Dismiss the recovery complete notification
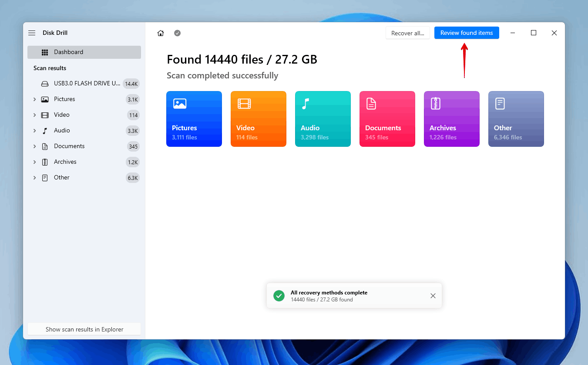 pos(433,296)
